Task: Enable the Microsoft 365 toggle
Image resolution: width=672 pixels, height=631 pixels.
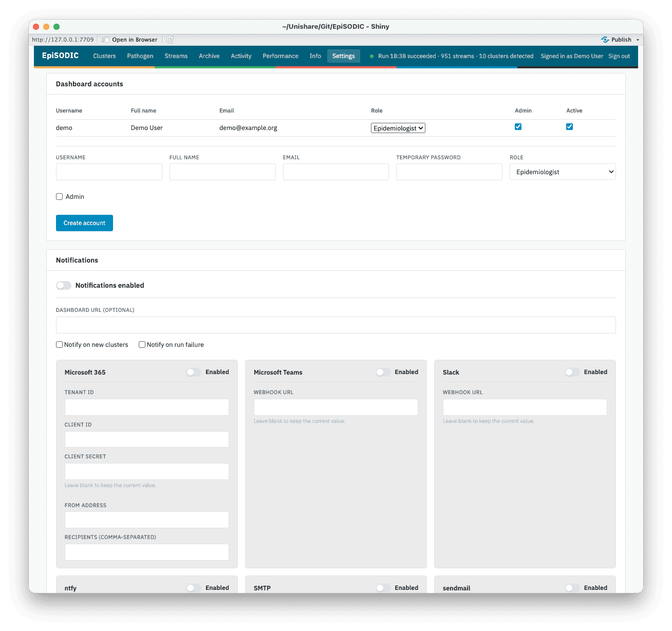Action: 194,372
